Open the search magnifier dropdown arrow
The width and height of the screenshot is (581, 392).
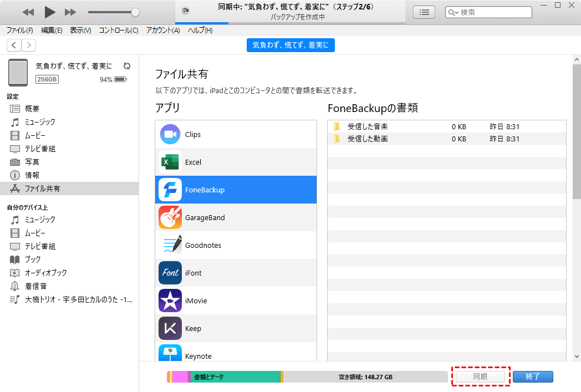click(x=455, y=13)
